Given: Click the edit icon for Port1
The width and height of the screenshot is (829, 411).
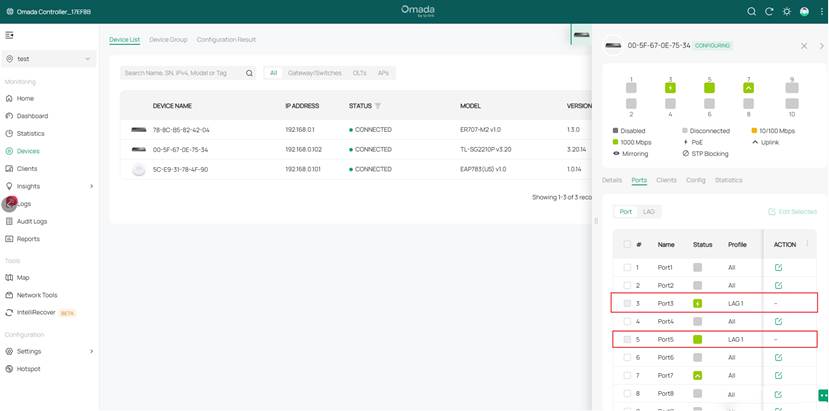Looking at the screenshot, I should click(778, 268).
